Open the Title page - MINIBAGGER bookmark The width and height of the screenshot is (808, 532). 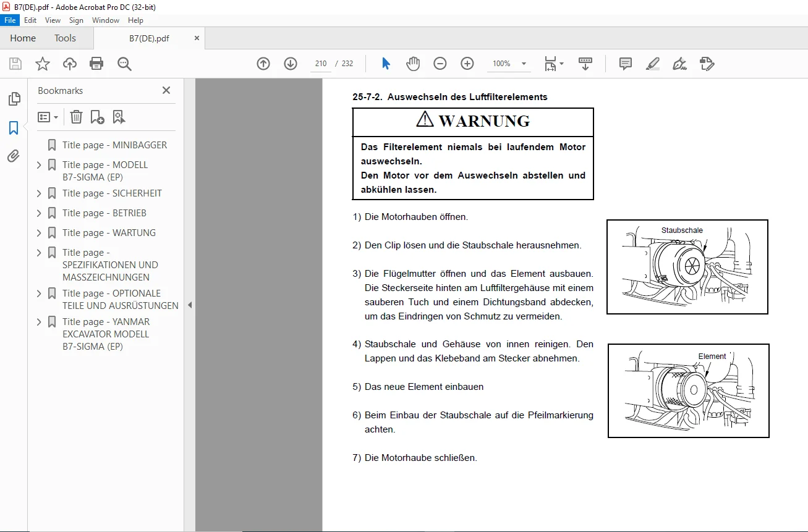pyautogui.click(x=114, y=145)
